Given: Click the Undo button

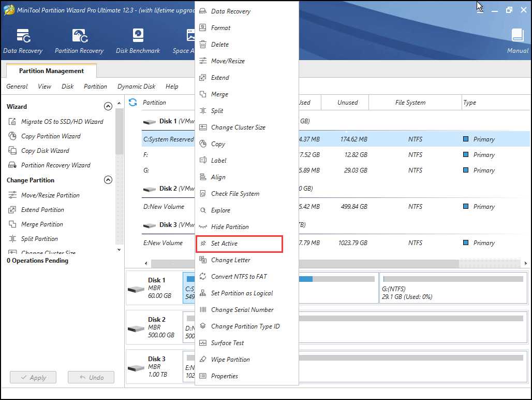Looking at the screenshot, I should click(91, 377).
